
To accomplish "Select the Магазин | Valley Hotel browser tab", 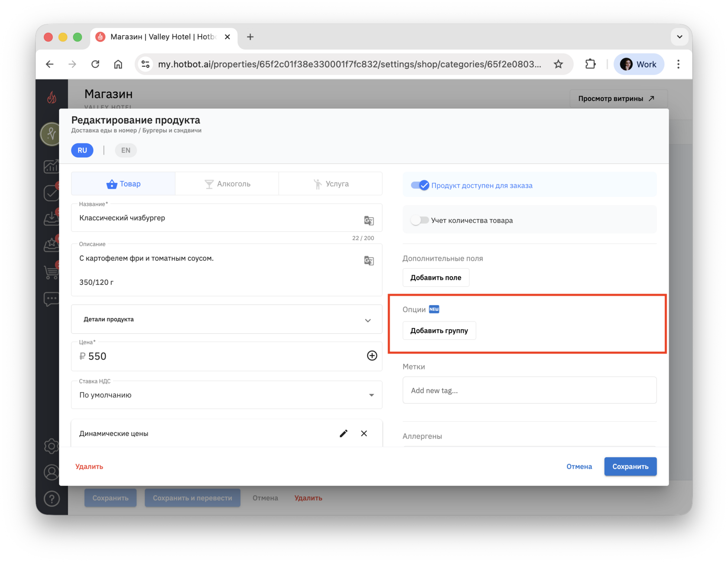I will click(164, 37).
